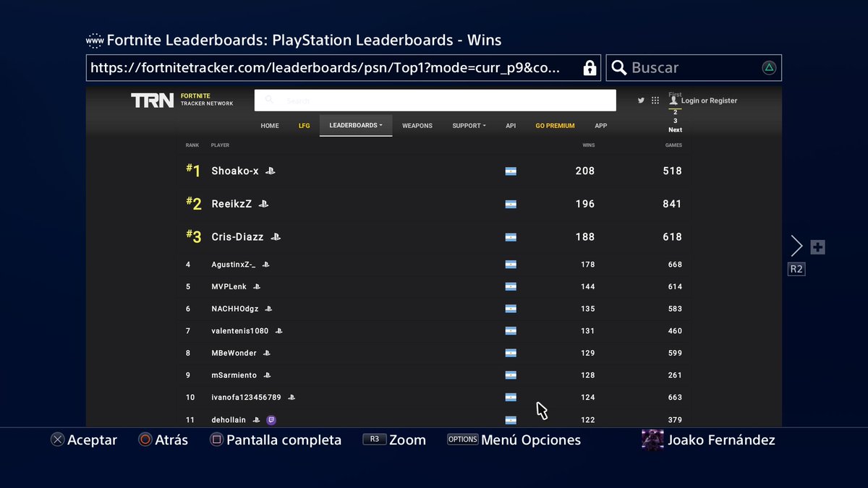Screen dimensions: 868x488
Task: Click the site player search box
Action: (x=435, y=100)
